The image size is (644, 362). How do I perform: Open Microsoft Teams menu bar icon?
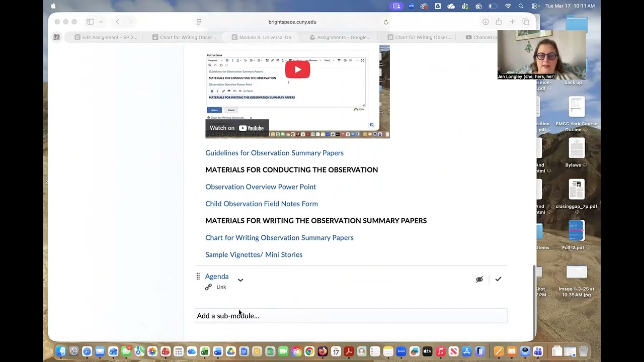pyautogui.click(x=465, y=6)
